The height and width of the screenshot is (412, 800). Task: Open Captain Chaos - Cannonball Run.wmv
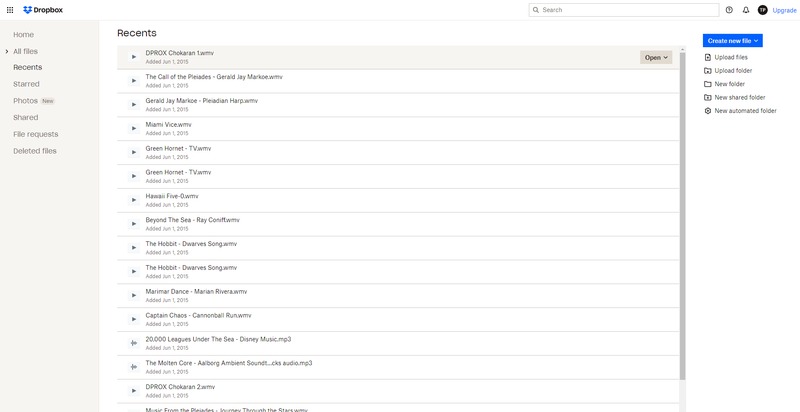coord(198,316)
